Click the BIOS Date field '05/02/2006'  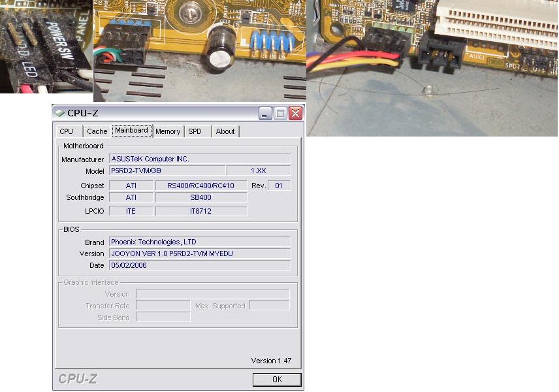tap(200, 265)
